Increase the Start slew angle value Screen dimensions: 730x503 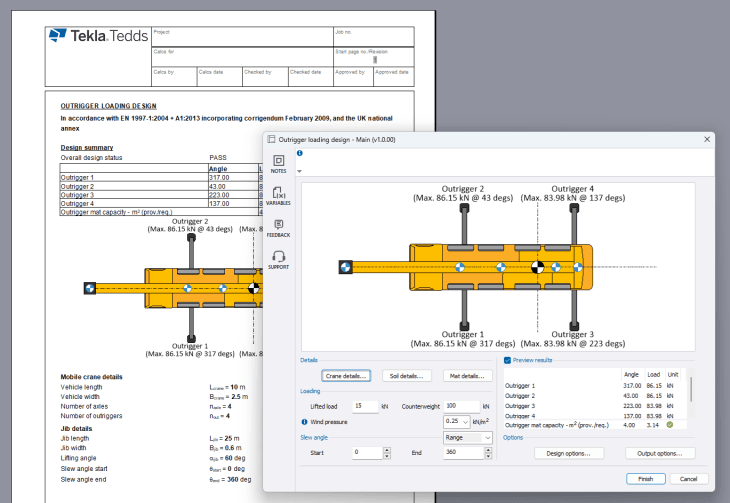click(x=387, y=450)
